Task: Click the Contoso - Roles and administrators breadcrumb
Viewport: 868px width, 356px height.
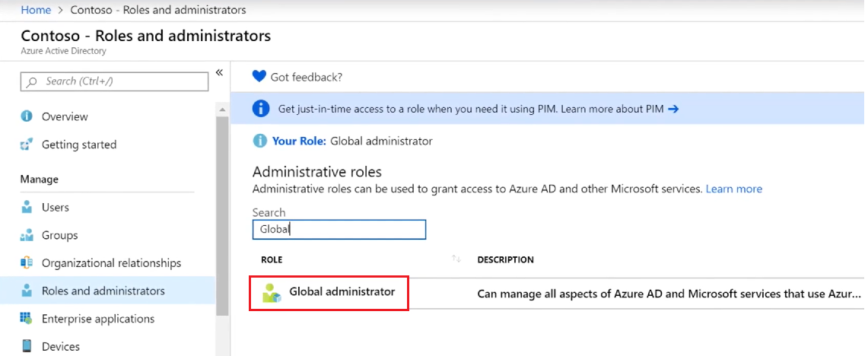Action: pos(158,10)
